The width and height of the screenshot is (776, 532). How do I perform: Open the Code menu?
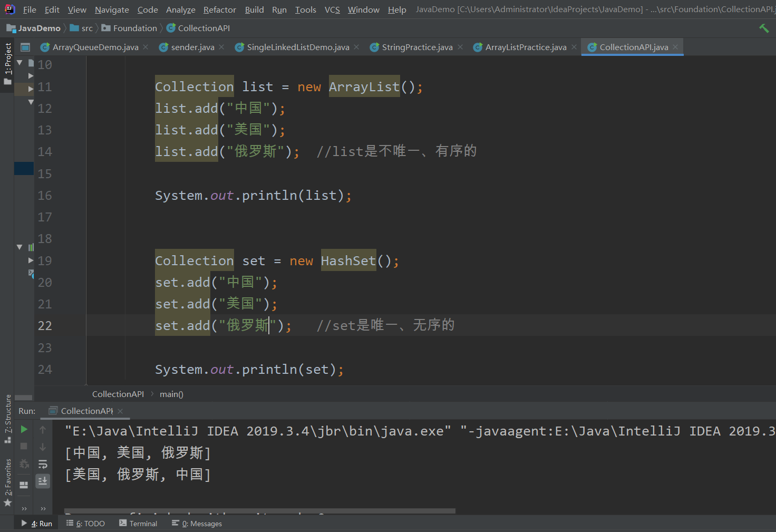[x=148, y=9]
